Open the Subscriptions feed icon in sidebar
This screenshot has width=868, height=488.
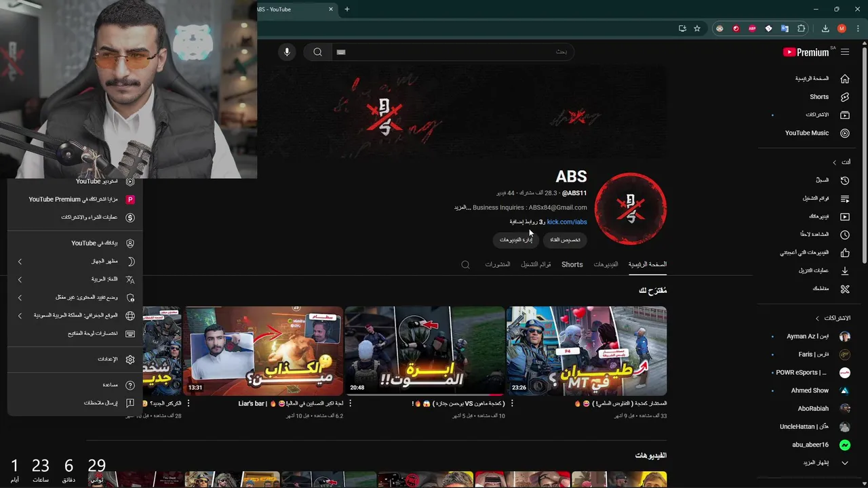coord(845,115)
